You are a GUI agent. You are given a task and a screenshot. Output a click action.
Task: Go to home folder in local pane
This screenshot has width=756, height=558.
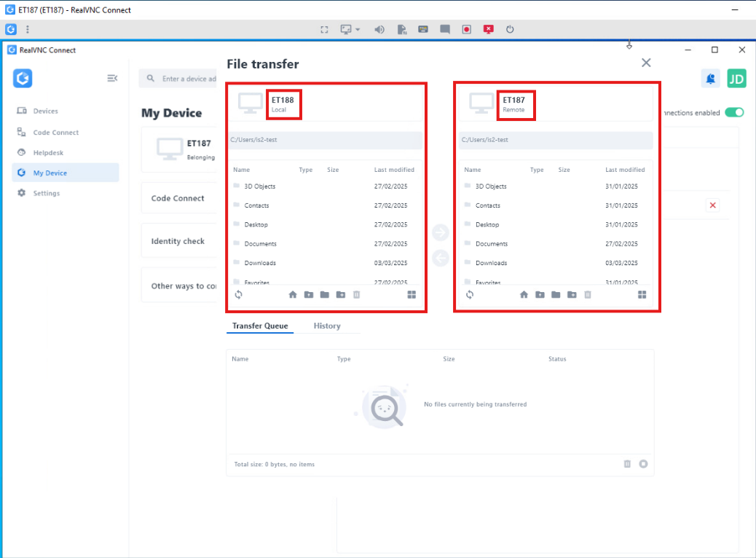(x=293, y=295)
